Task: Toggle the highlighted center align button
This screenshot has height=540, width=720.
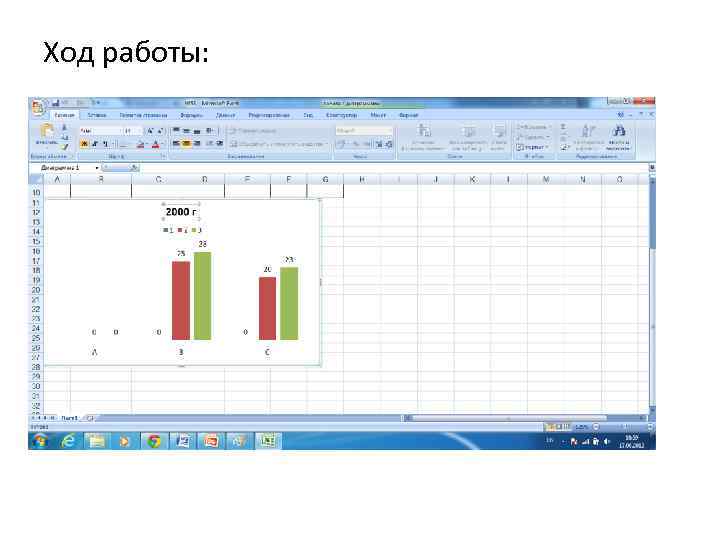Action: point(186,144)
